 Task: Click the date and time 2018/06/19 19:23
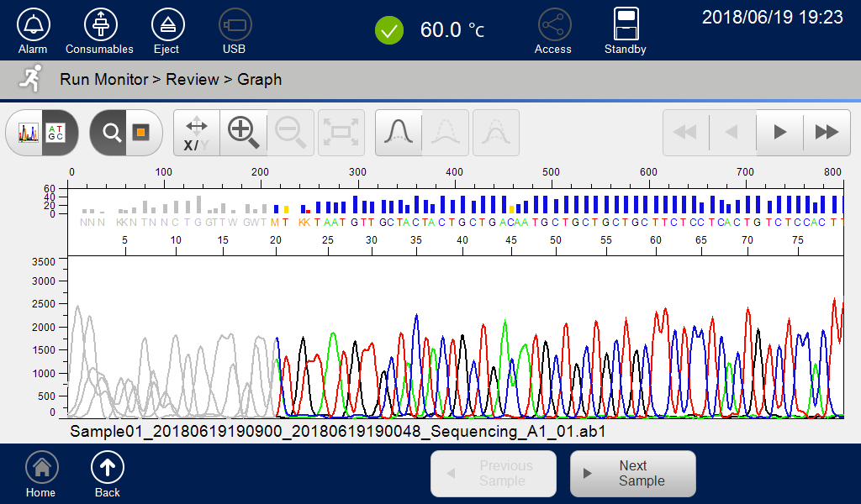(773, 18)
